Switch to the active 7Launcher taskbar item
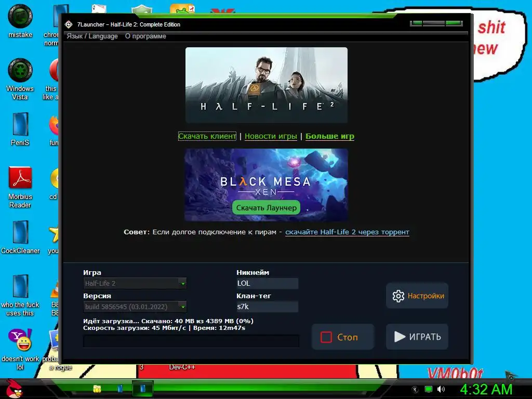Screen dimensions: 532x399 coord(142,389)
